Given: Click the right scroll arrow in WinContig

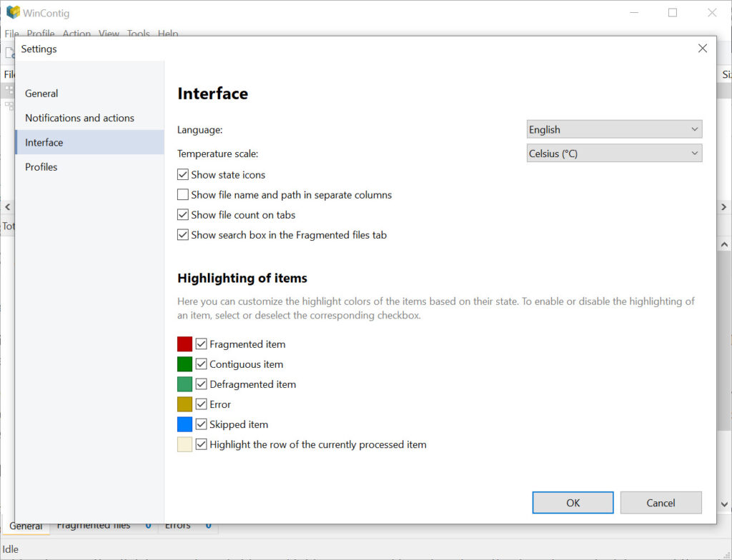Looking at the screenshot, I should tap(724, 206).
